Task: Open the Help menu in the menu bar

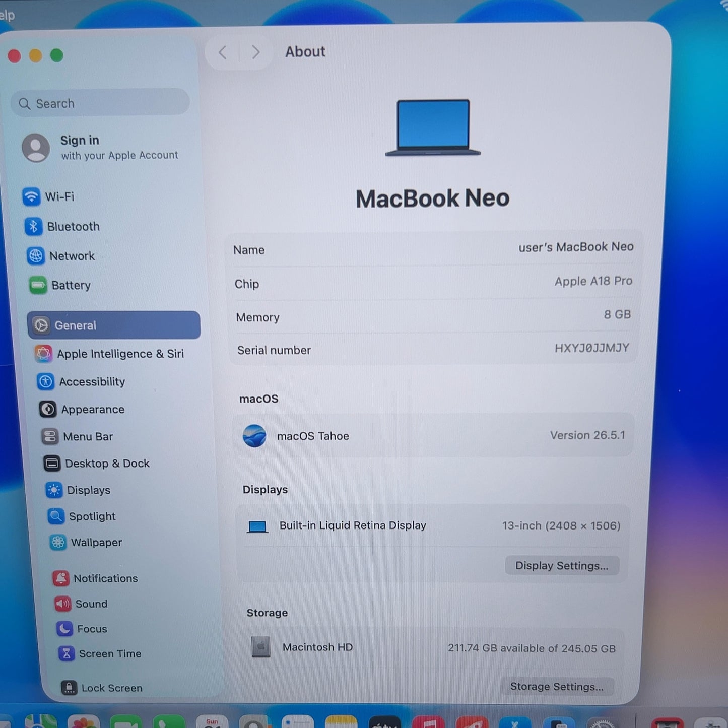Action: [x=7, y=15]
